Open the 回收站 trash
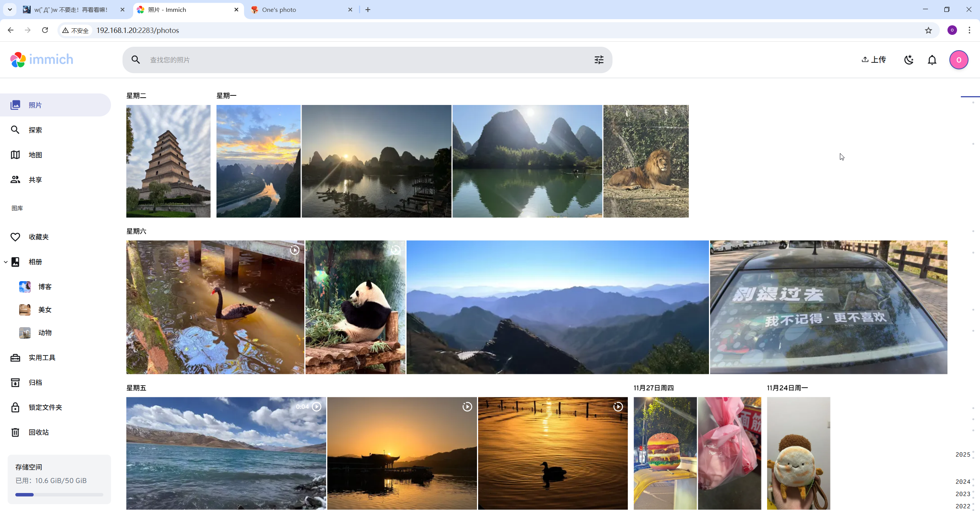Image resolution: width=980 pixels, height=511 pixels. 38,432
